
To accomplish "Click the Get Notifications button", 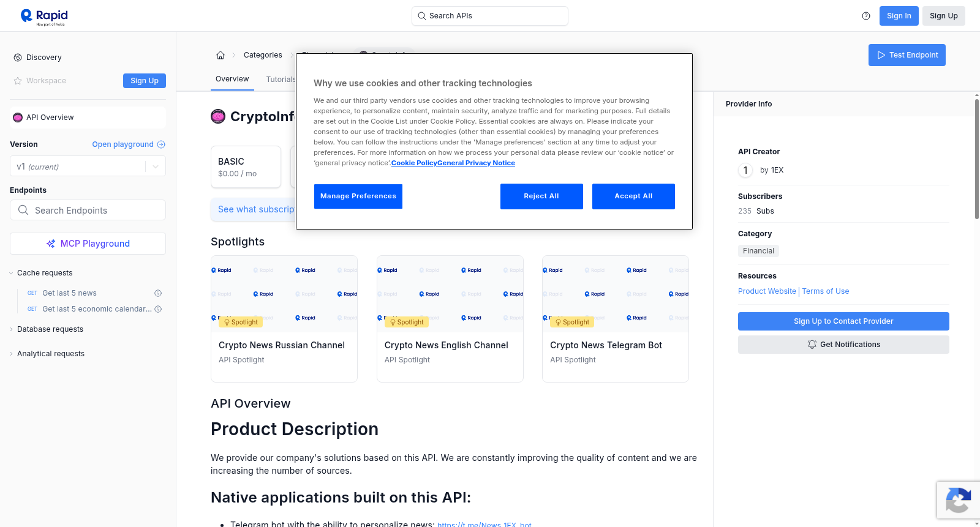I will 843,345.
